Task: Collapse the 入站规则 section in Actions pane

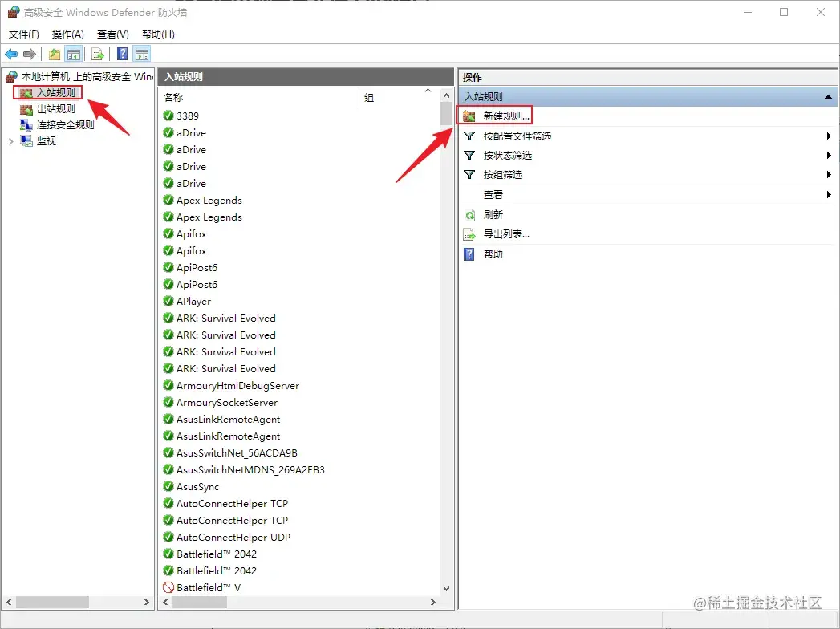Action: click(x=829, y=95)
